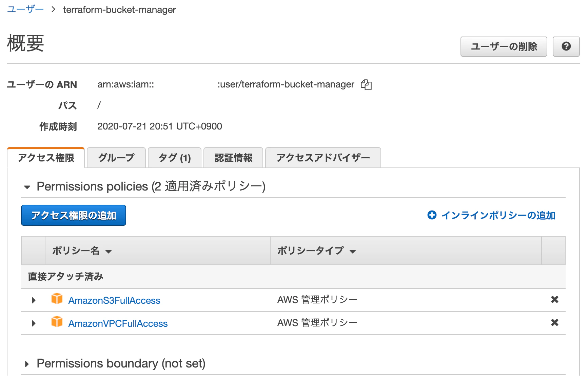Viewport: 588px width, 379px height.
Task: Expand the AmazonVPCFullAccess policy row
Action: [x=34, y=323]
